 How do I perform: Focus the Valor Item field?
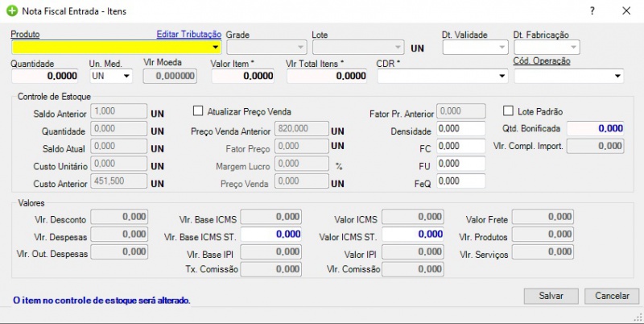coord(243,77)
